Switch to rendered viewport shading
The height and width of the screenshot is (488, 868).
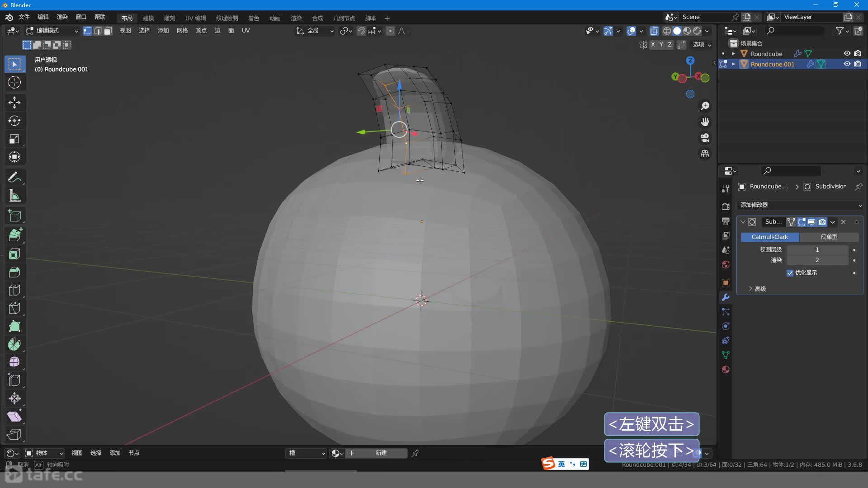click(697, 31)
